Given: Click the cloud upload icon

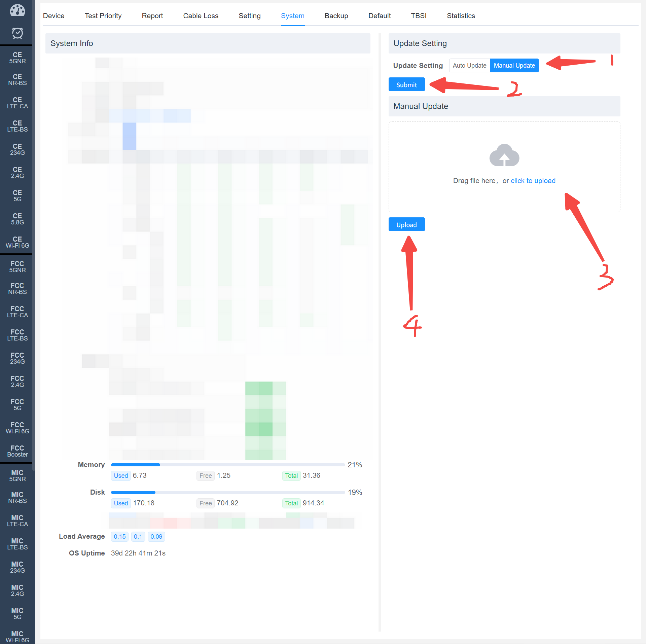Looking at the screenshot, I should click(504, 155).
